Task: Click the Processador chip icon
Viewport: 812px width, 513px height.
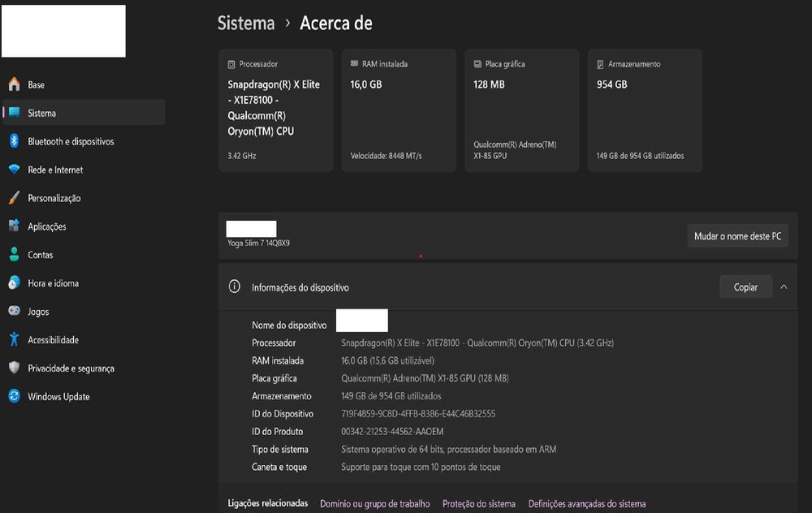Action: pos(231,64)
